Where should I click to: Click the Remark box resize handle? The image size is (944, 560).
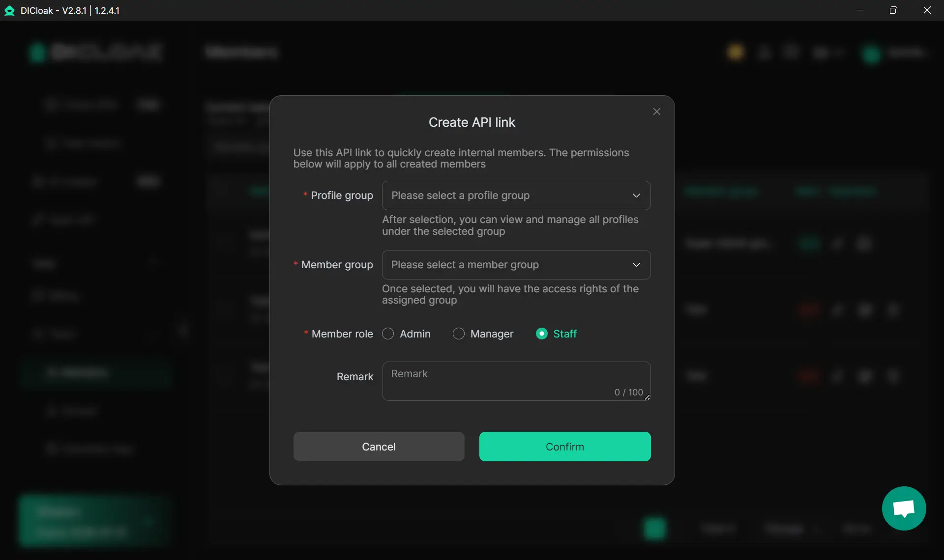pos(647,397)
